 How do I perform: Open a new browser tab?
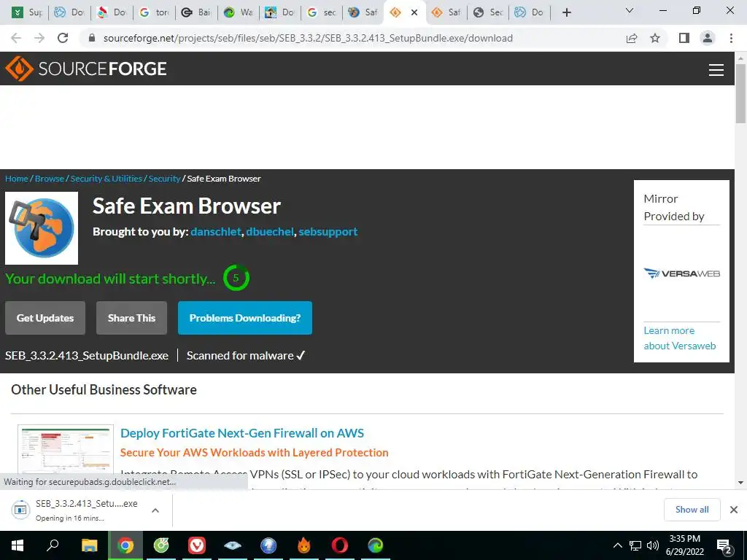pyautogui.click(x=566, y=12)
